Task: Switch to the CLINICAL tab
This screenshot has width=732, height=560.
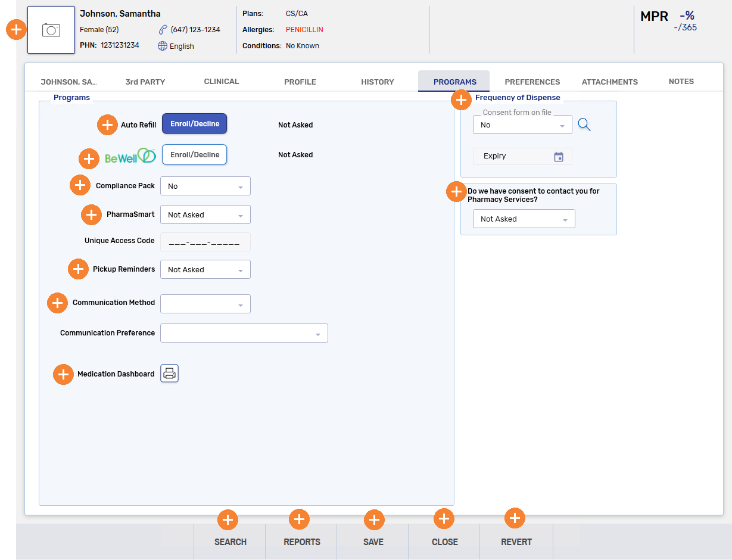Action: 222,82
